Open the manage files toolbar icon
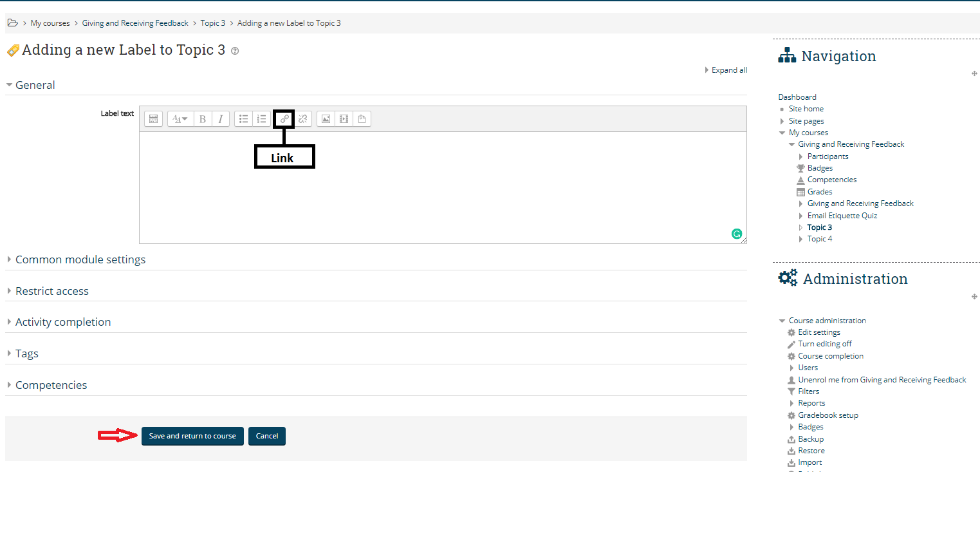The height and width of the screenshot is (555, 980). click(362, 119)
